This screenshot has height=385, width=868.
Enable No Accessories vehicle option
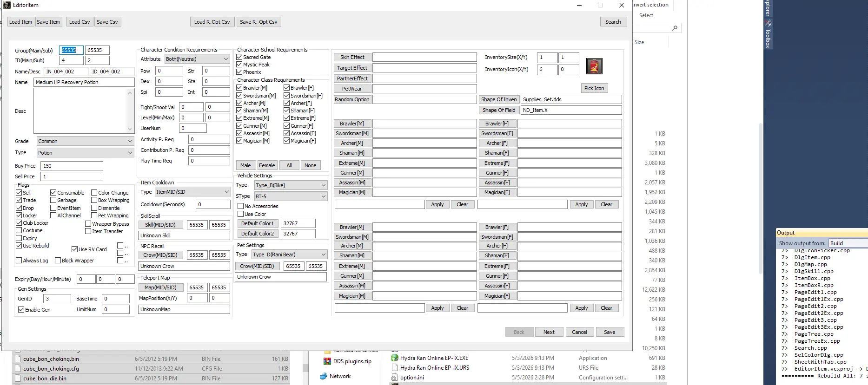241,206
